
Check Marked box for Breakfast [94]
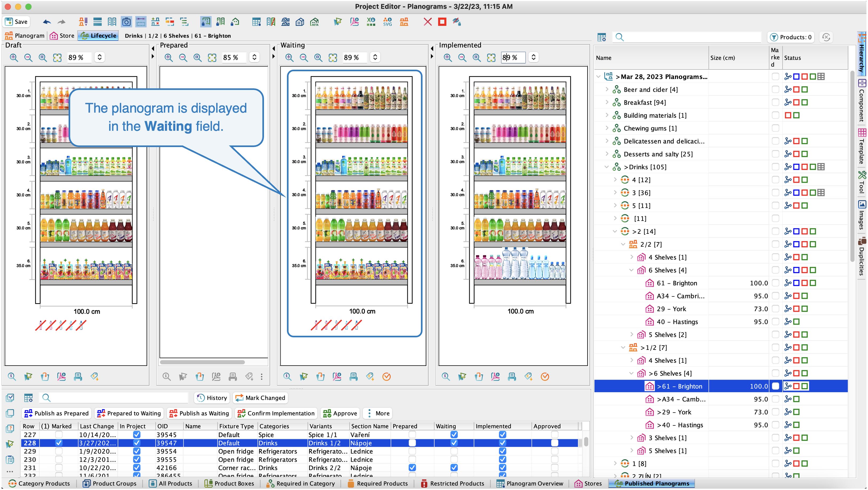775,102
